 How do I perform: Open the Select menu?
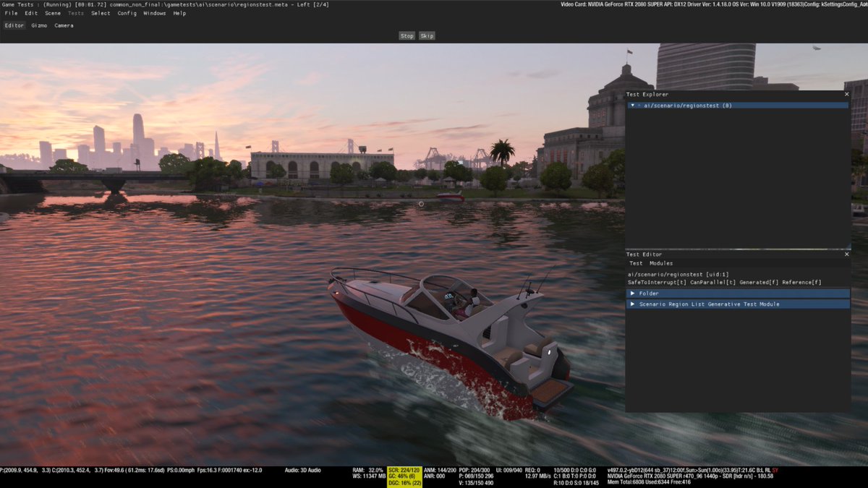pyautogui.click(x=101, y=13)
